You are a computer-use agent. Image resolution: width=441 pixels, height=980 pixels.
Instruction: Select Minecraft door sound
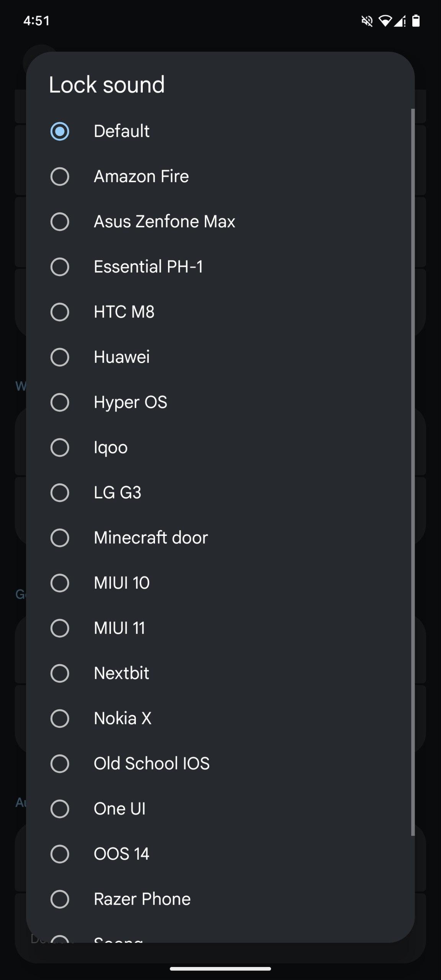pyautogui.click(x=60, y=538)
